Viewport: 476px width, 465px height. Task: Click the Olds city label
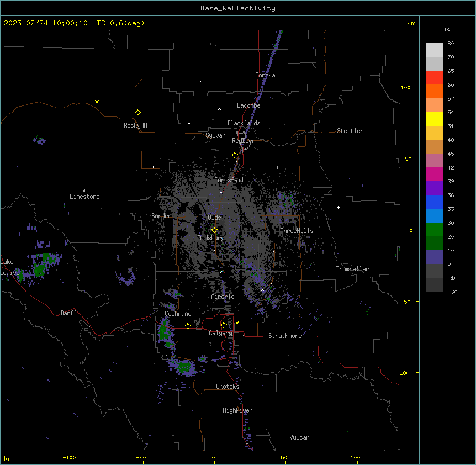(214, 218)
